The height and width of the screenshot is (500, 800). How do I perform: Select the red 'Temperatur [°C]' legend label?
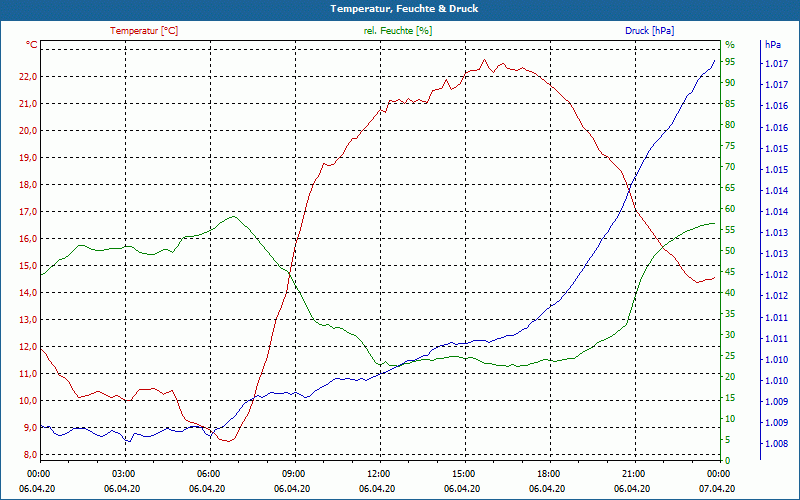tap(144, 31)
